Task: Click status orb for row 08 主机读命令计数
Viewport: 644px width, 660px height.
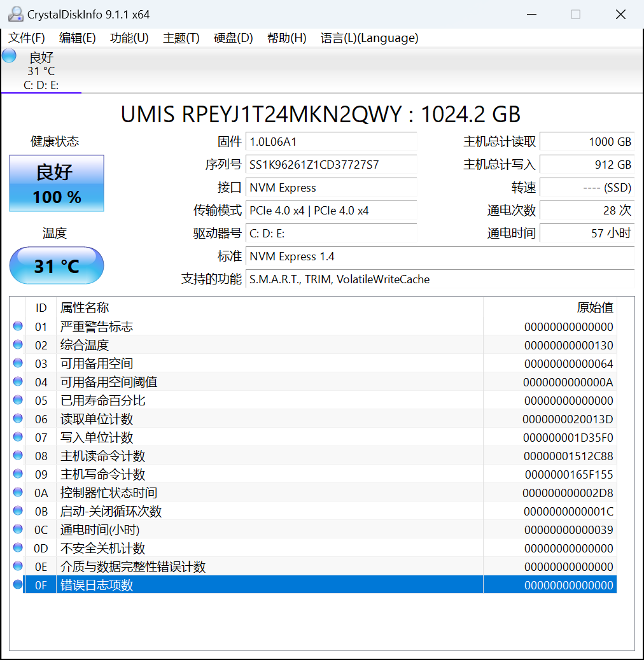Action: click(x=18, y=455)
